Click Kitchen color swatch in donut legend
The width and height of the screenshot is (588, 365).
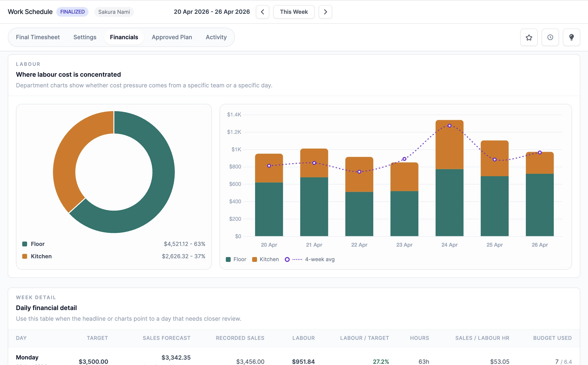coord(25,256)
